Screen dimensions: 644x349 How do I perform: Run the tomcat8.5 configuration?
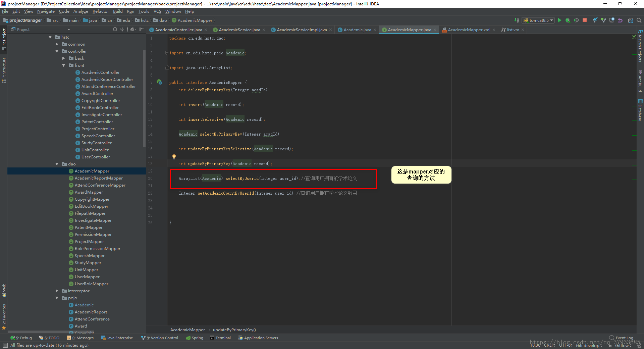click(559, 20)
